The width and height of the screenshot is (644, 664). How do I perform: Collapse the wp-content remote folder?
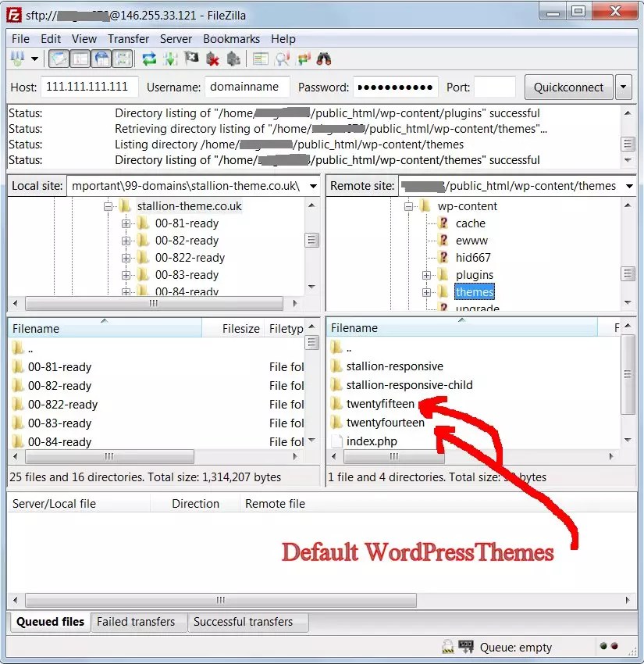[407, 206]
